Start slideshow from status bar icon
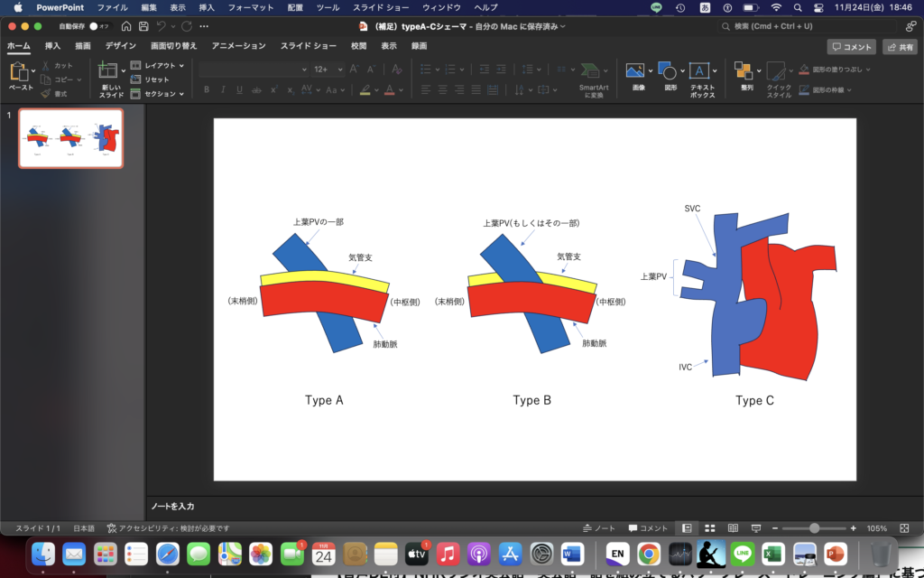The image size is (924, 578). pyautogui.click(x=754, y=528)
